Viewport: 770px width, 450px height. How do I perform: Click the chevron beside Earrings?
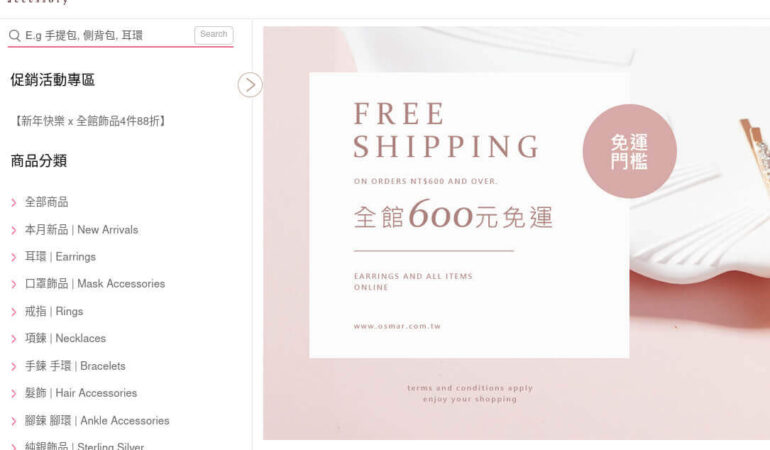point(14,257)
